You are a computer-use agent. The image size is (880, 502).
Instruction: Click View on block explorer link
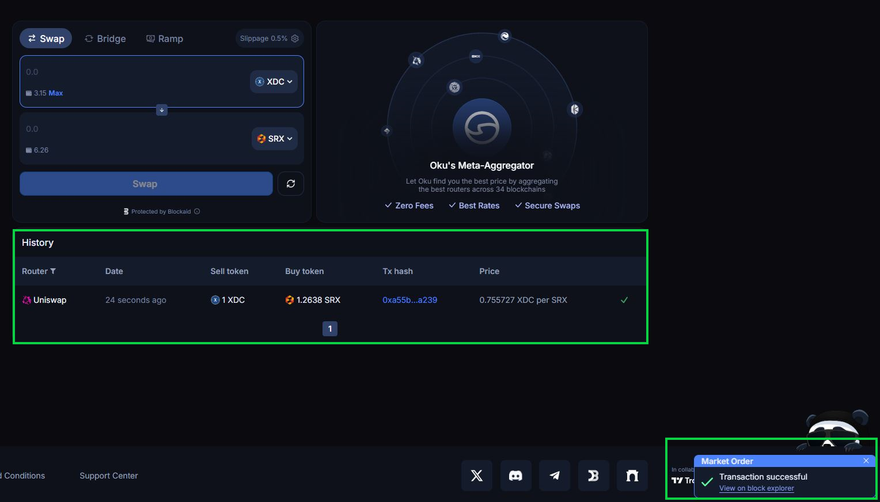click(x=756, y=488)
